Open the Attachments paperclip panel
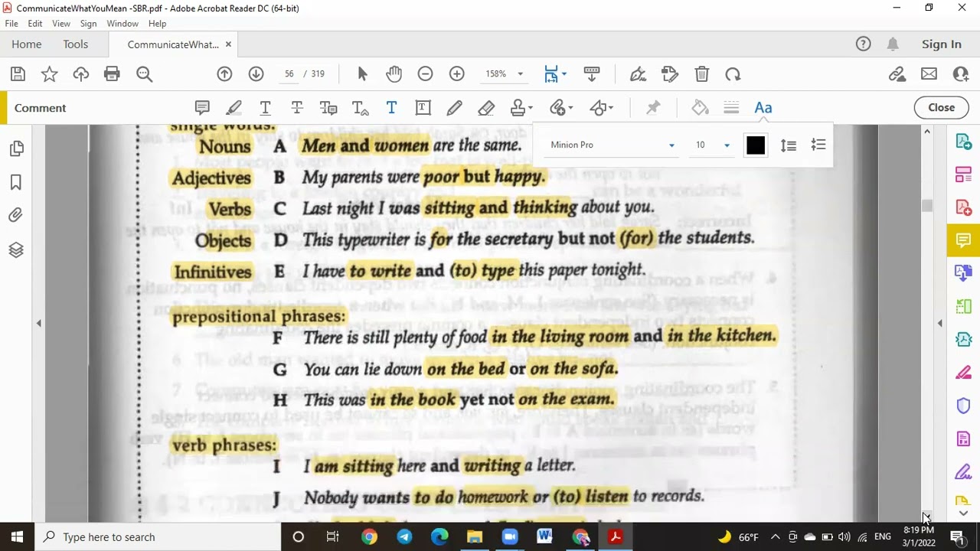Image resolution: width=980 pixels, height=551 pixels. (16, 216)
